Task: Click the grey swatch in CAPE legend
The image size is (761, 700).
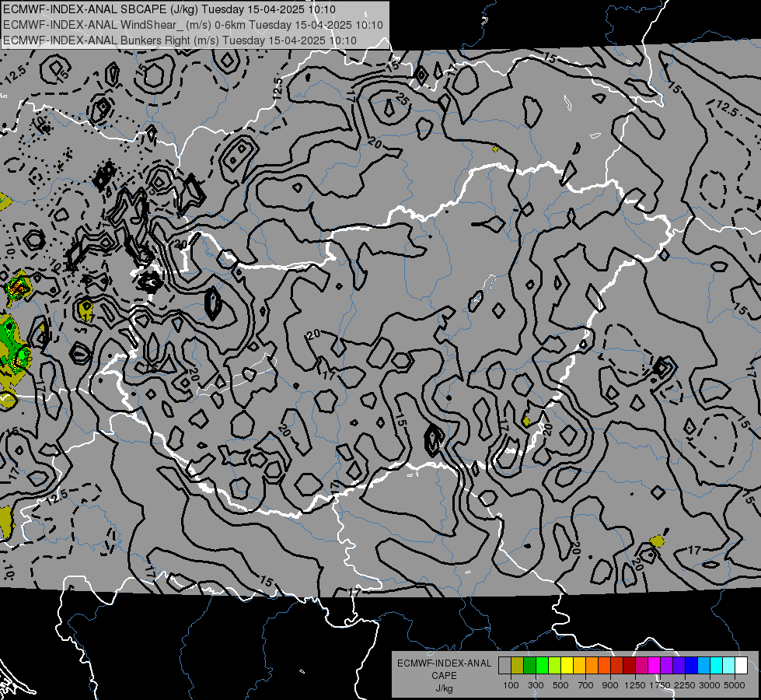Action: [504, 666]
